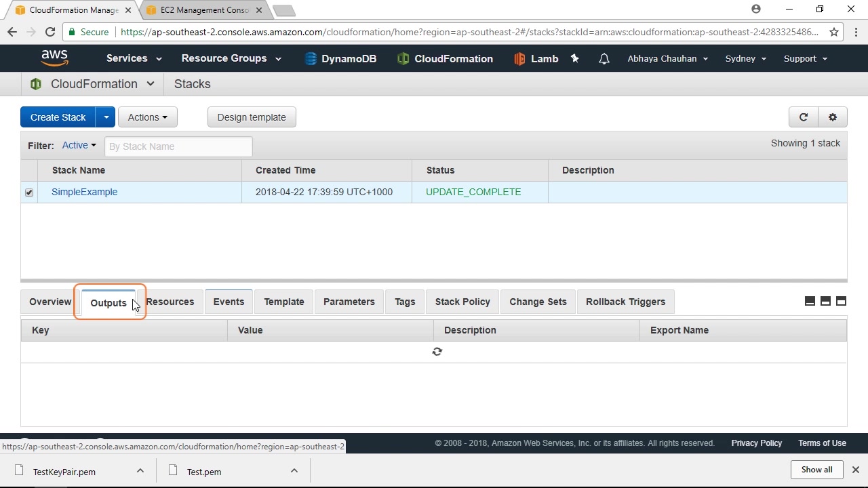
Task: Change the Active filter dropdown
Action: coord(79,145)
